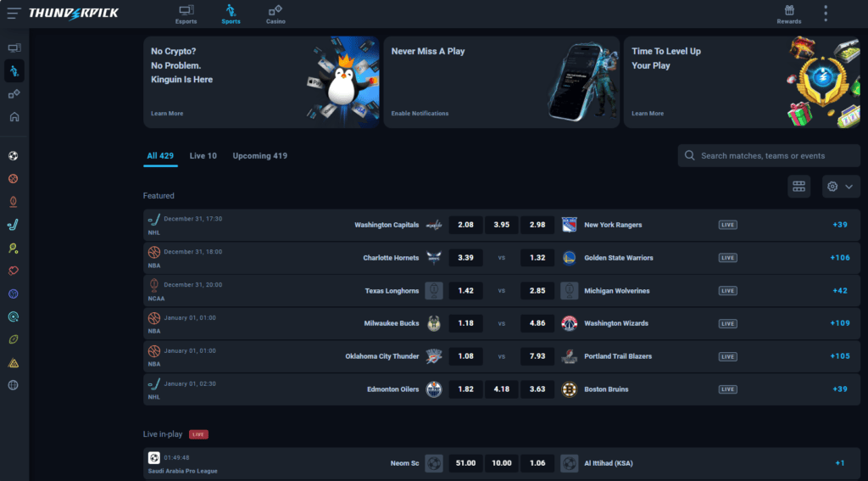
Task: Click Enable Notifications link
Action: pos(420,114)
